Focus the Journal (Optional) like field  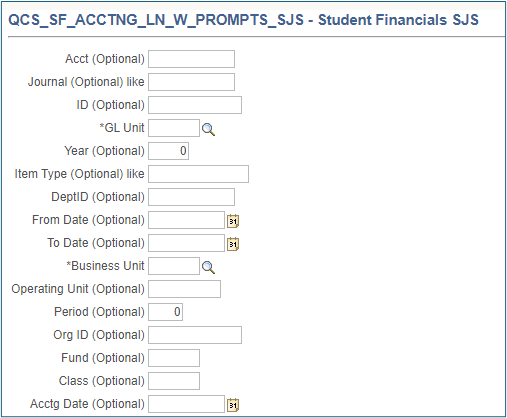[x=191, y=82]
